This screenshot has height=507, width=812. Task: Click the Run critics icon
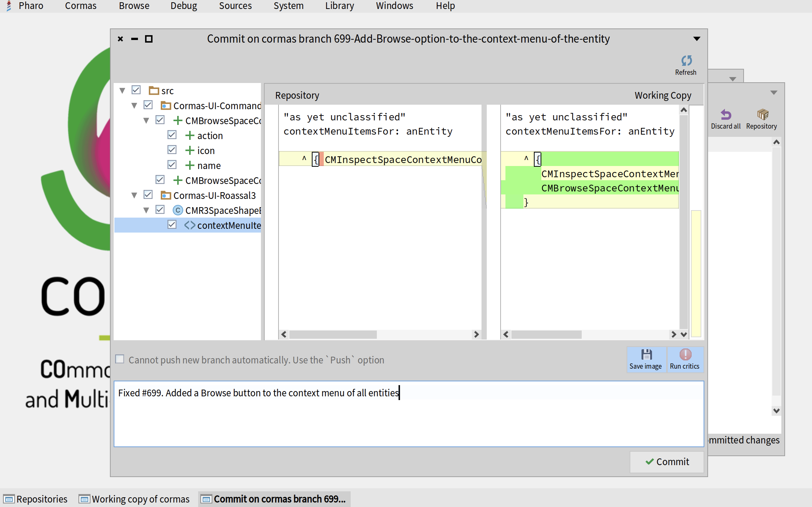click(685, 354)
